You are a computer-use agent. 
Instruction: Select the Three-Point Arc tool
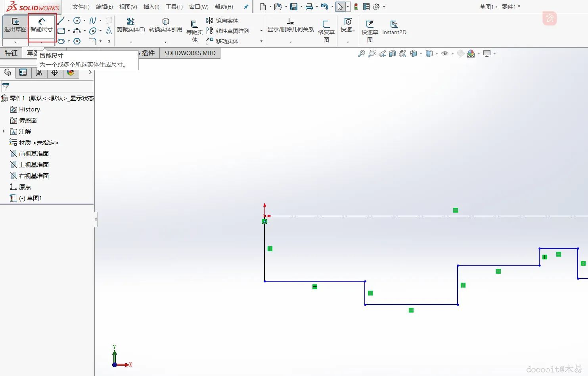77,31
